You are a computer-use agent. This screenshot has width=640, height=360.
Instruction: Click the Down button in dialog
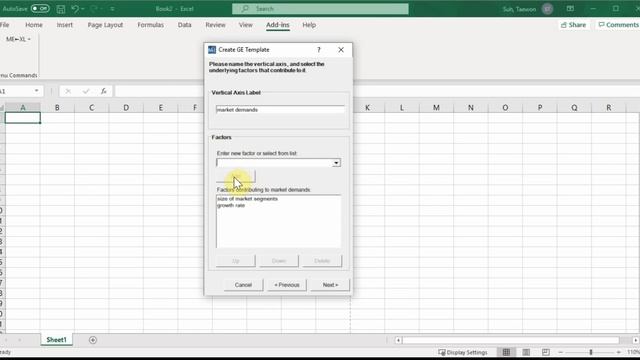point(279,261)
